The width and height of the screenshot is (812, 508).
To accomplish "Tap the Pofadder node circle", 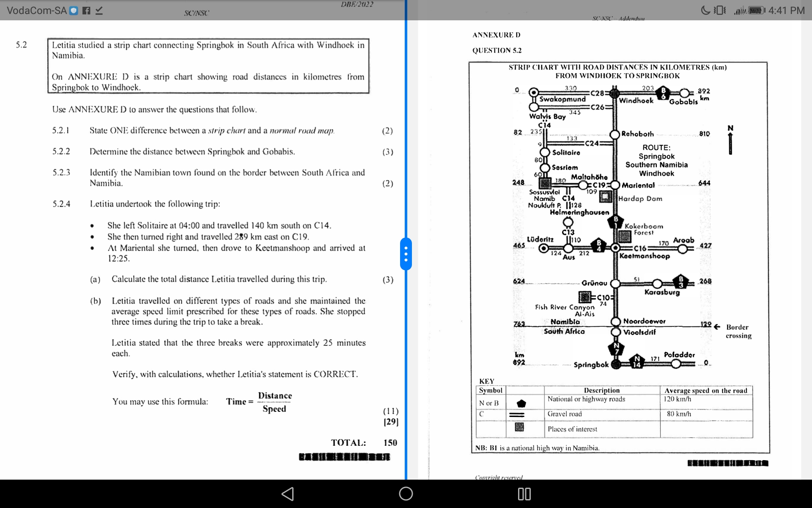I will click(x=676, y=364).
